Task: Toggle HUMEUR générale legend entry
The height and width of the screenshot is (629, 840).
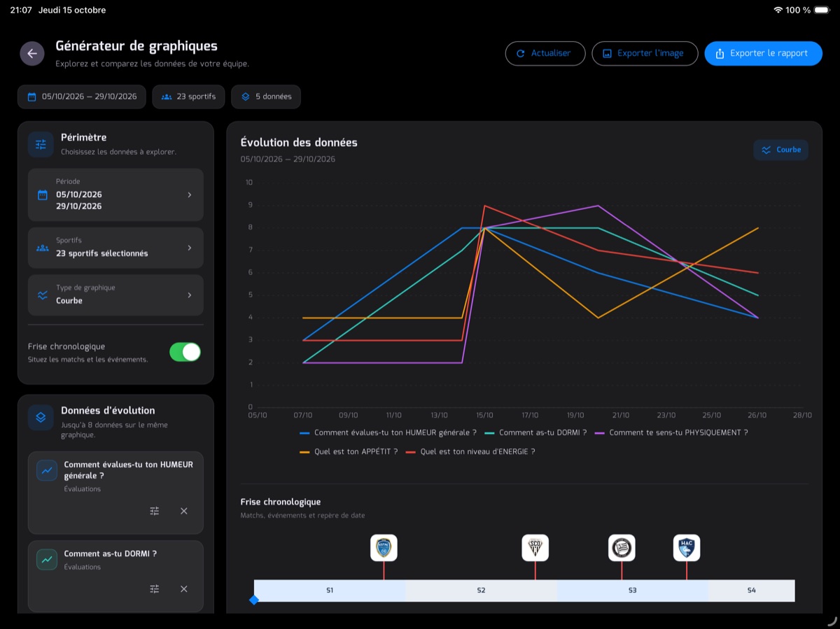Action: (x=388, y=432)
